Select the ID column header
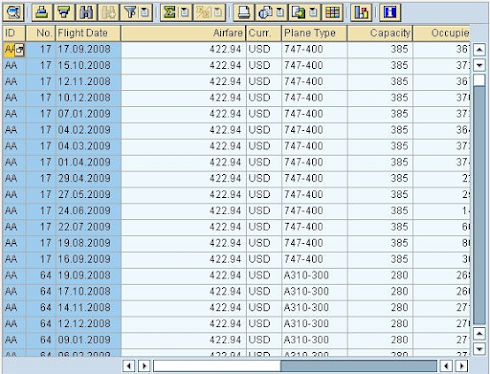 pyautogui.click(x=14, y=33)
